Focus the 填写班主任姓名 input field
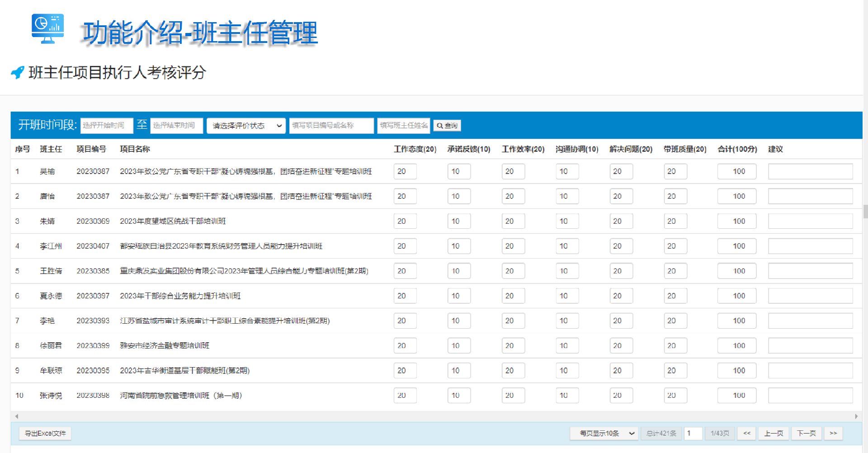Screen dimensions: 868x453 403,126
